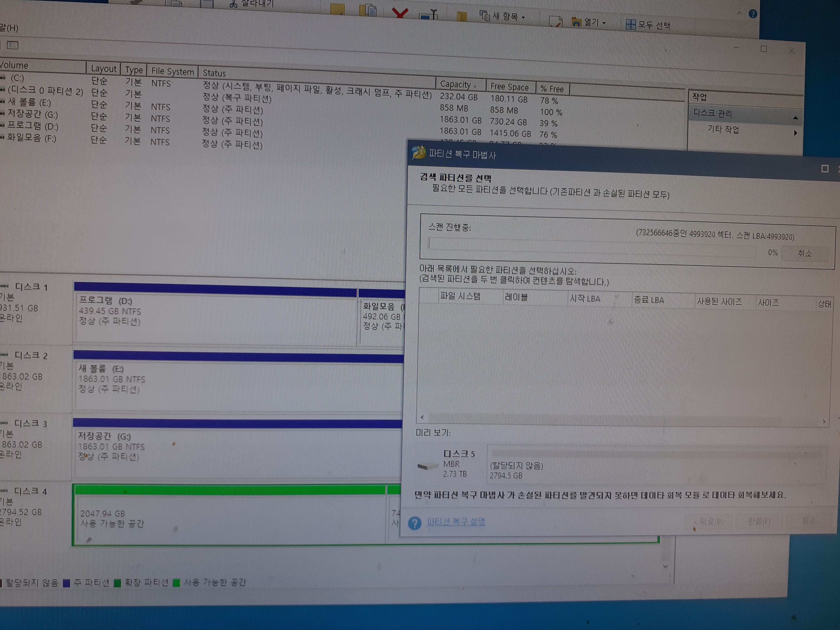
Task: Open the 열기 (Open) dropdown arrow
Action: pyautogui.click(x=604, y=23)
